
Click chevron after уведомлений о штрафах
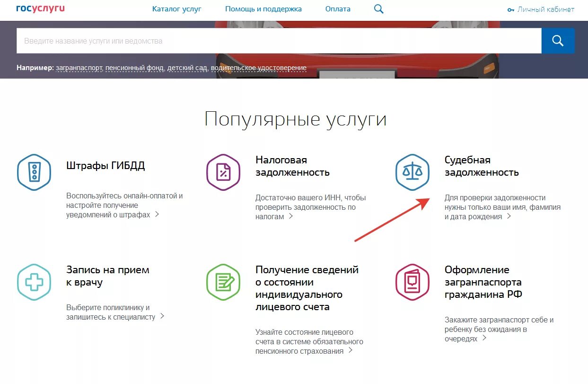point(157,214)
